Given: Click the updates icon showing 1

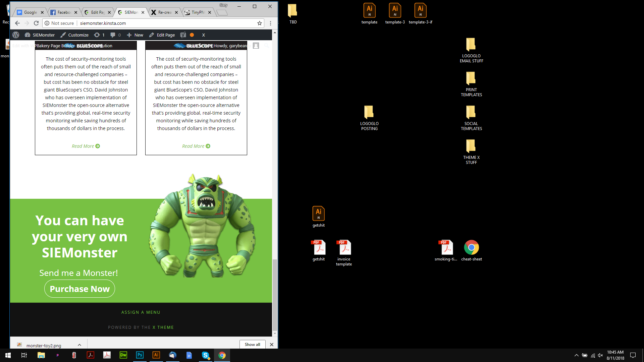Looking at the screenshot, I should pos(99,35).
